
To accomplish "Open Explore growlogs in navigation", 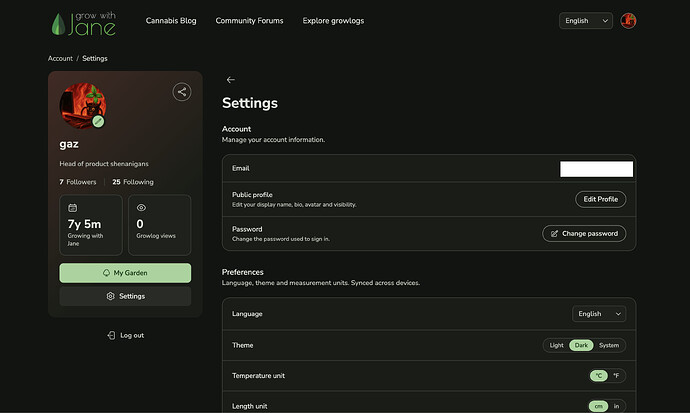I will click(333, 21).
